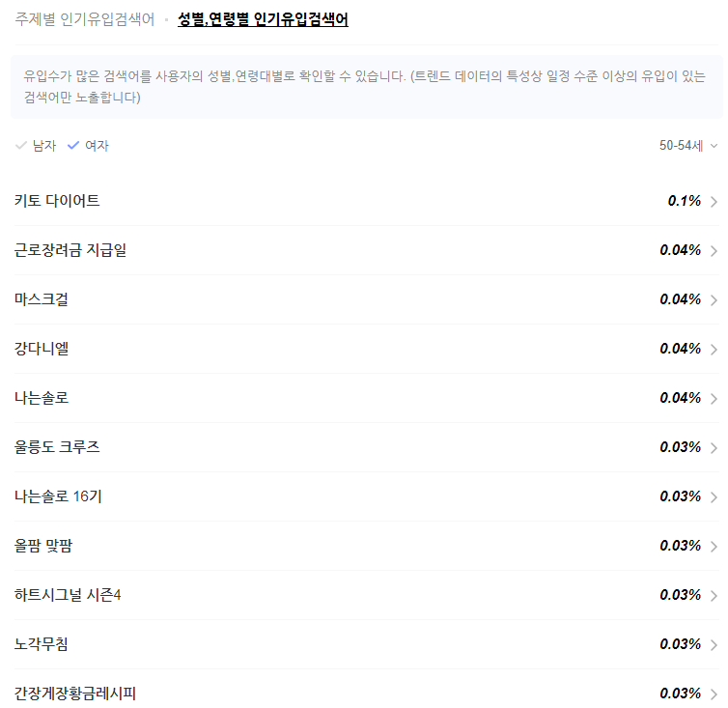The height and width of the screenshot is (708, 728).
Task: Expand details for 나는솔로 16기 row arrow
Action: [x=714, y=497]
